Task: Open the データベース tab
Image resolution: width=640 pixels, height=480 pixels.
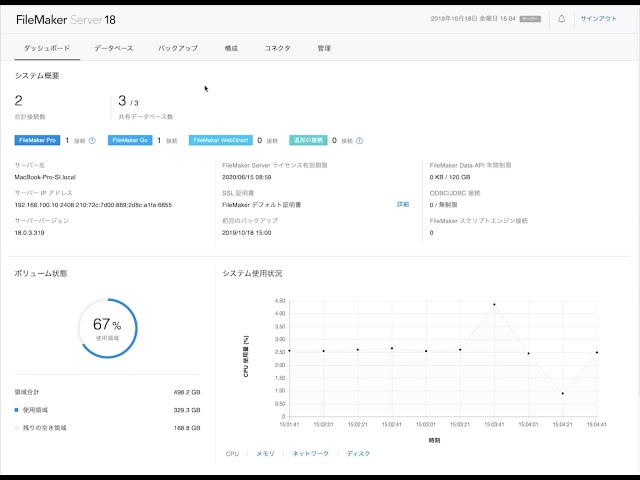Action: [x=114, y=48]
